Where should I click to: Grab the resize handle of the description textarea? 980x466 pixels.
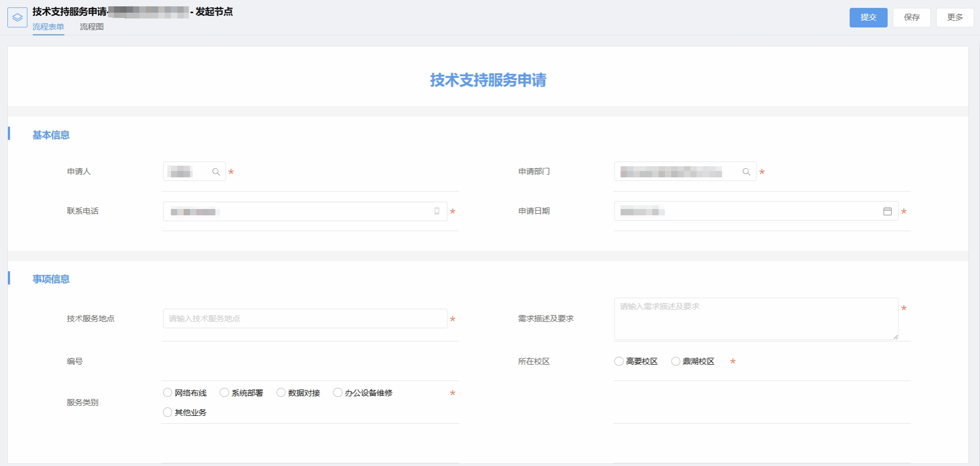(896, 337)
